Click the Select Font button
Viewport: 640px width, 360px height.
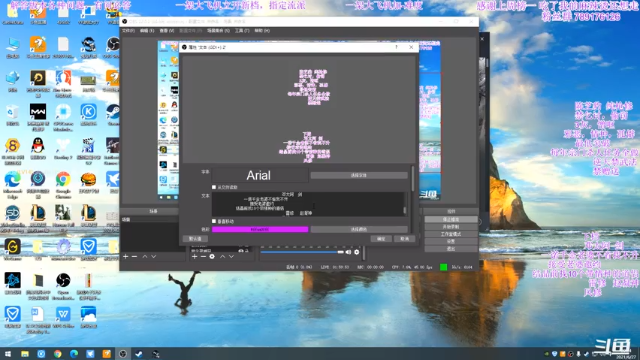click(x=359, y=175)
